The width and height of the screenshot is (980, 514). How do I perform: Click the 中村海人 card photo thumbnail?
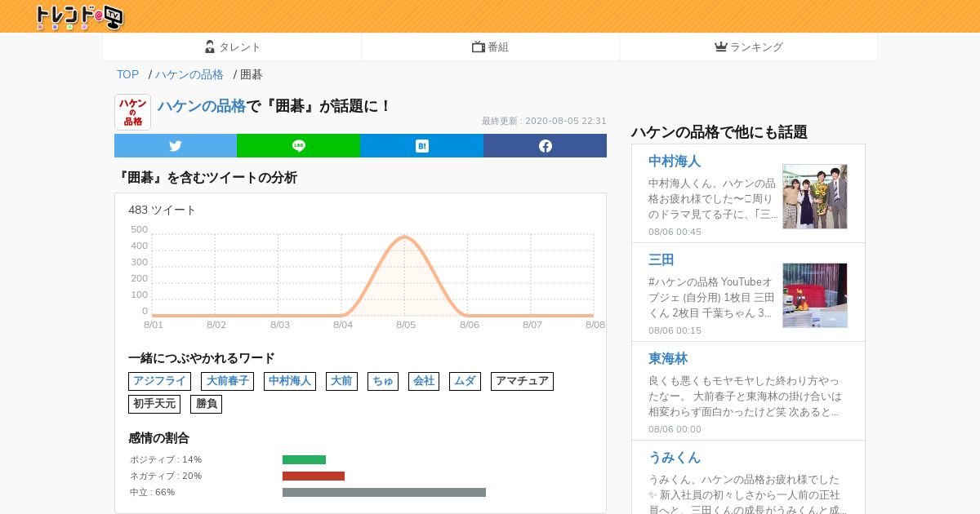(x=815, y=197)
